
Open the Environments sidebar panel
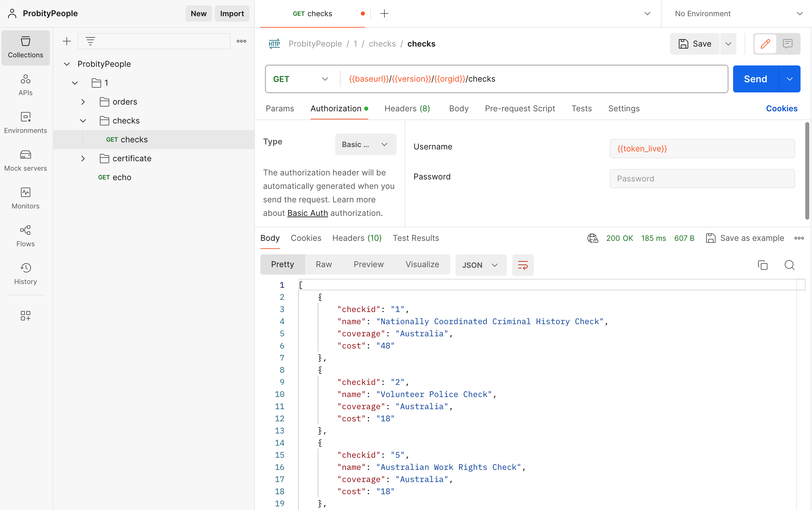coord(25,122)
